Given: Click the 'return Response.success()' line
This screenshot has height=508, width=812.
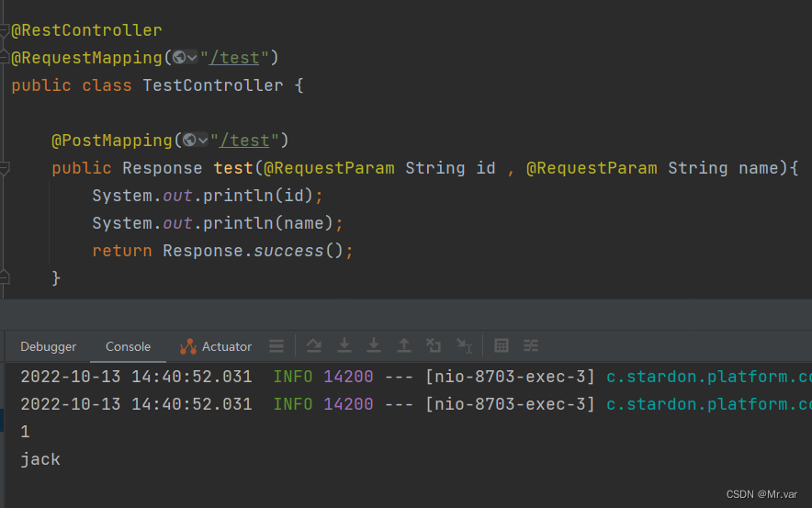Looking at the screenshot, I should 222,251.
